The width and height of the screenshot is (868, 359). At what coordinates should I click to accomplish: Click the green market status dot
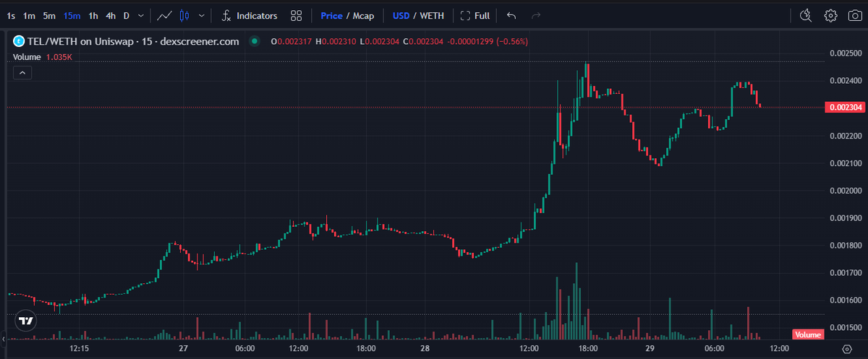(x=254, y=41)
